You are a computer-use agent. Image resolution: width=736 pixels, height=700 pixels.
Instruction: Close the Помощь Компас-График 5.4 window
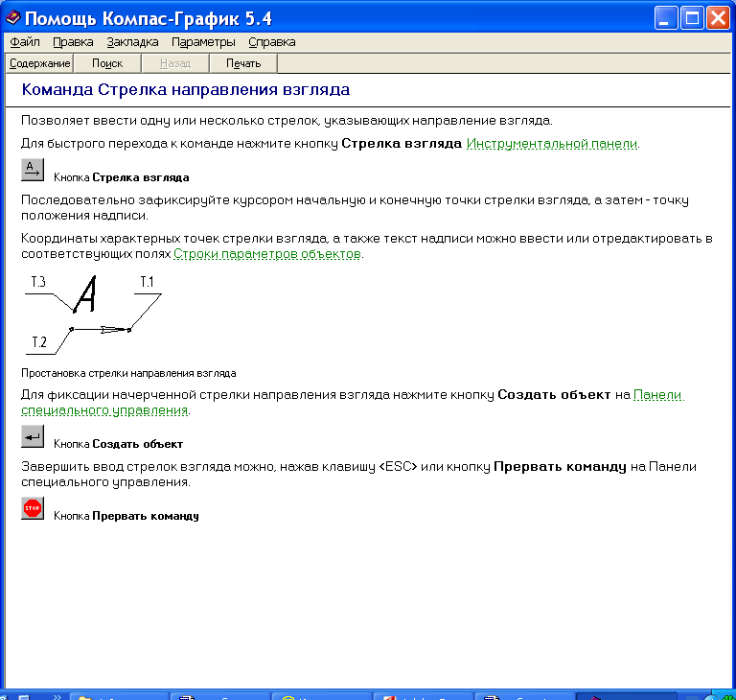[x=718, y=18]
